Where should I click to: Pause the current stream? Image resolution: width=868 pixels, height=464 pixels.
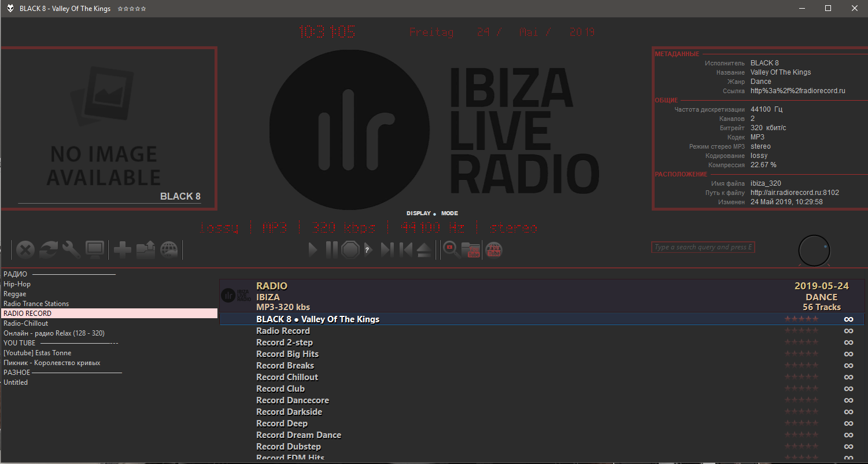click(x=331, y=249)
